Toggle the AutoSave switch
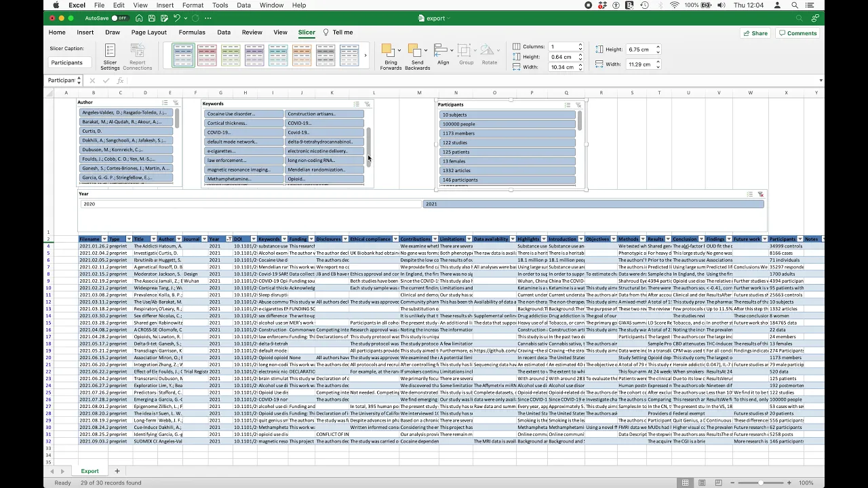Screen dimensions: 868x488 point(119,18)
